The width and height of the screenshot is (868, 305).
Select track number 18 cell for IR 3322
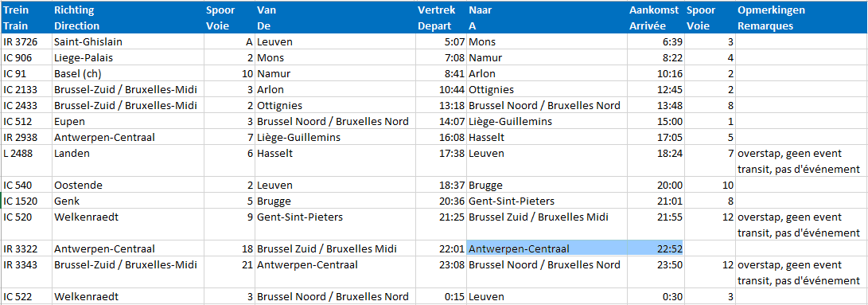click(x=229, y=248)
